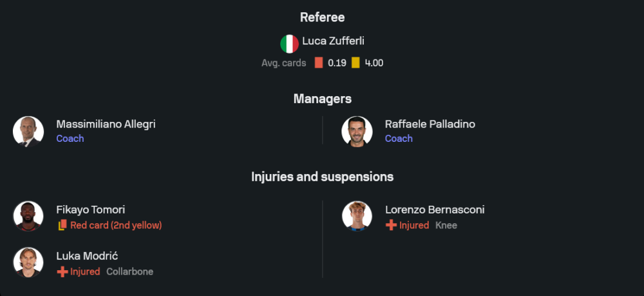This screenshot has width=644, height=296.
Task: Open referee Luca Zufferli's name link
Action: 333,41
